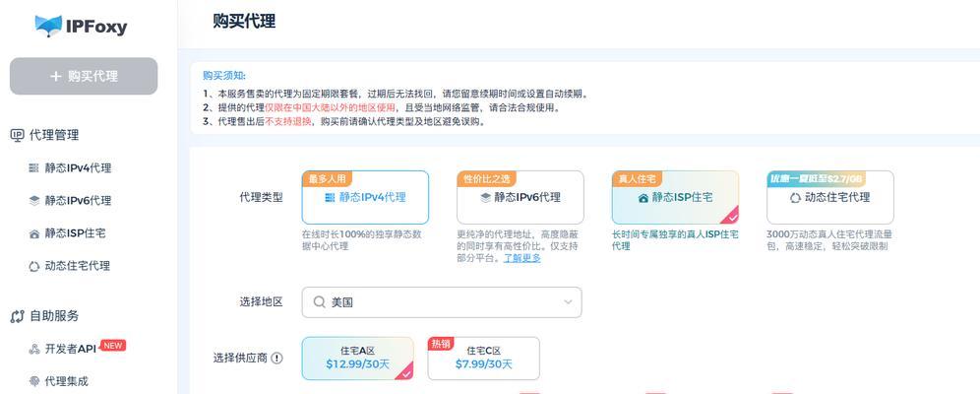The width and height of the screenshot is (980, 394).
Task: Select the 静态IPv4代理 proxy type card
Action: point(366,198)
